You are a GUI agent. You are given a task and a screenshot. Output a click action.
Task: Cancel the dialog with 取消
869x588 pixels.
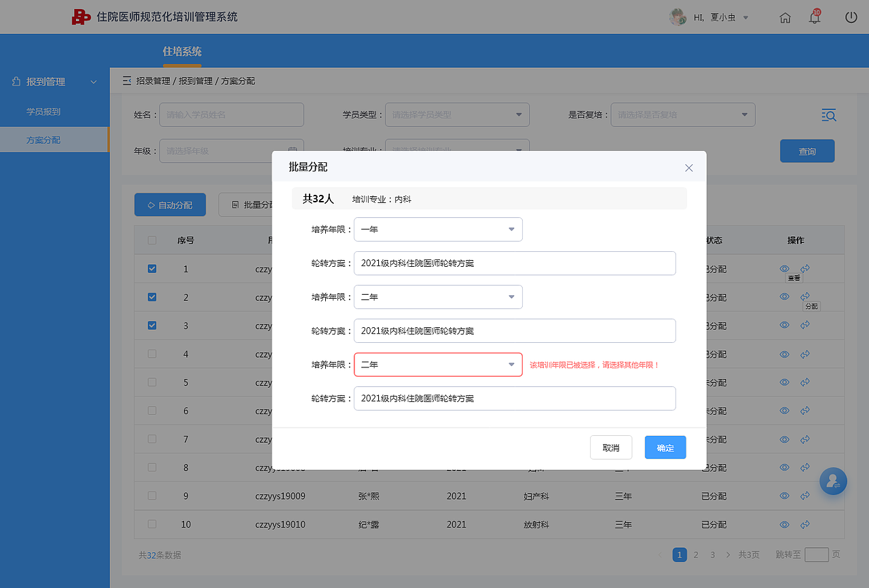pos(611,447)
